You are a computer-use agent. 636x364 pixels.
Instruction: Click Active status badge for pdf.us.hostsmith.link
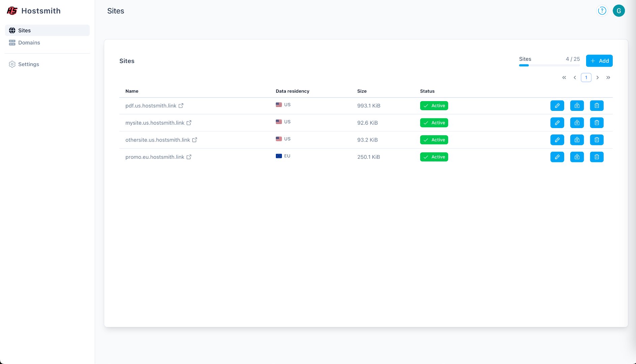[434, 106]
